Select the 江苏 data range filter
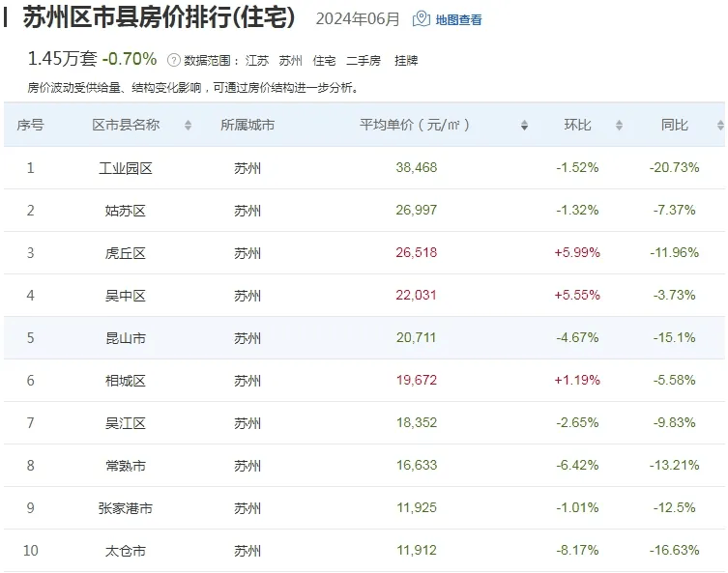This screenshot has width=728, height=573. [x=253, y=60]
